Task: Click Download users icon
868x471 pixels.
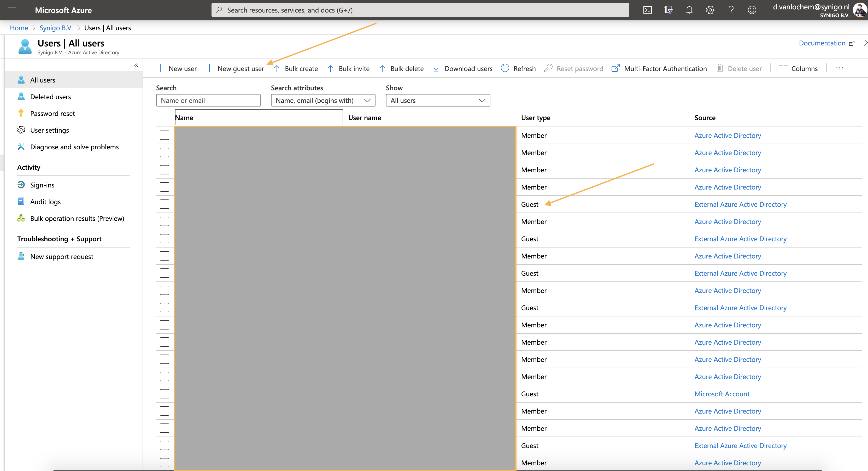Action: [436, 68]
